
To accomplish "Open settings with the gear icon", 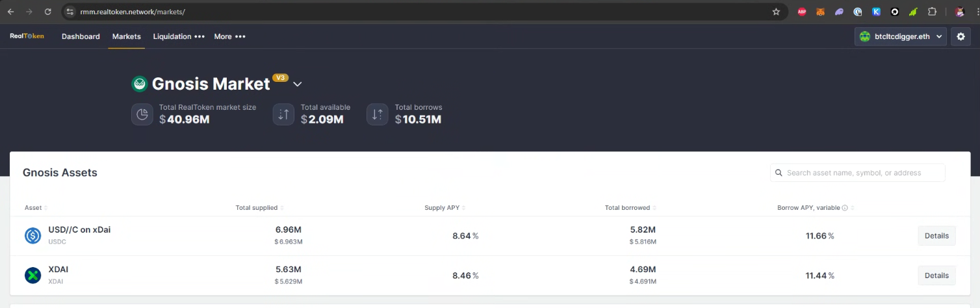I will pyautogui.click(x=961, y=36).
